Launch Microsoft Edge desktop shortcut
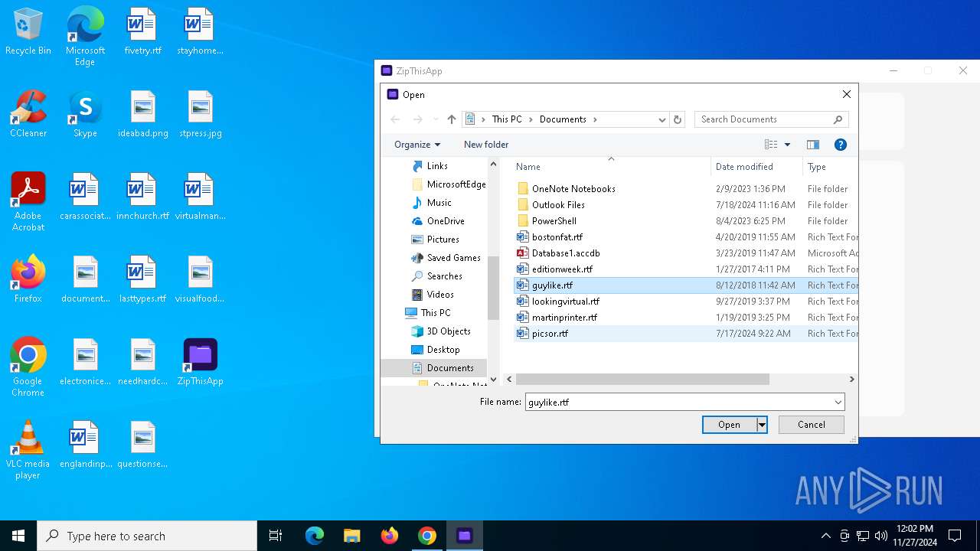 [85, 36]
